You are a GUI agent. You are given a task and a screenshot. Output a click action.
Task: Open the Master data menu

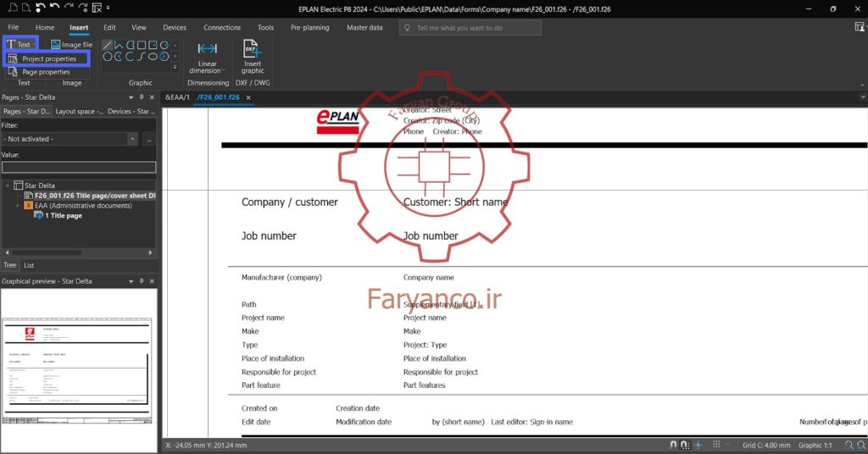click(364, 27)
